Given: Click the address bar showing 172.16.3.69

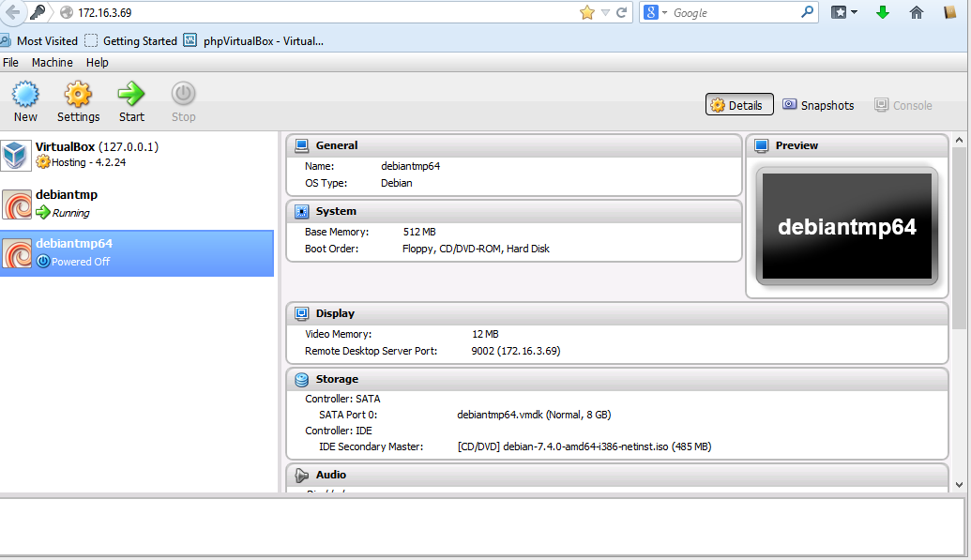Looking at the screenshot, I should pyautogui.click(x=322, y=12).
